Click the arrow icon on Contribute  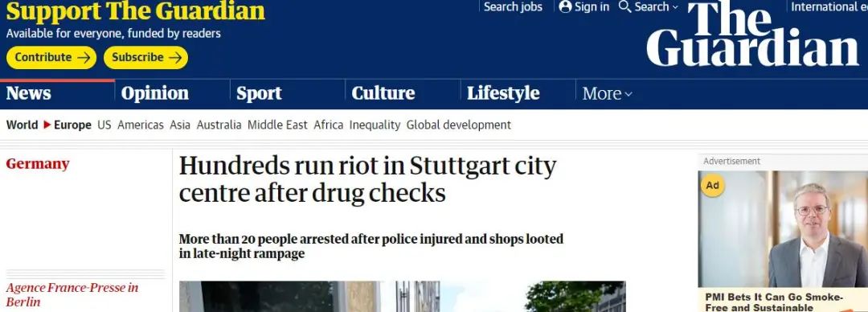click(x=84, y=58)
